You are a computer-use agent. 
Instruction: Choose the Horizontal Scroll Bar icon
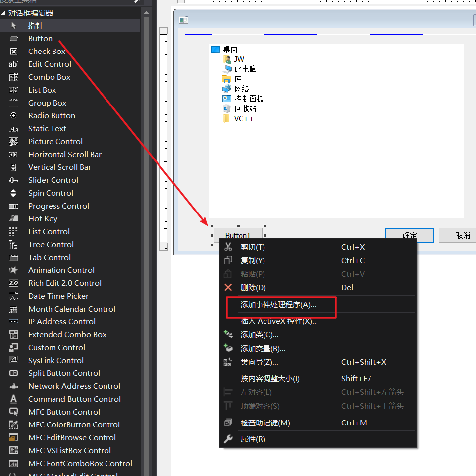[13, 155]
